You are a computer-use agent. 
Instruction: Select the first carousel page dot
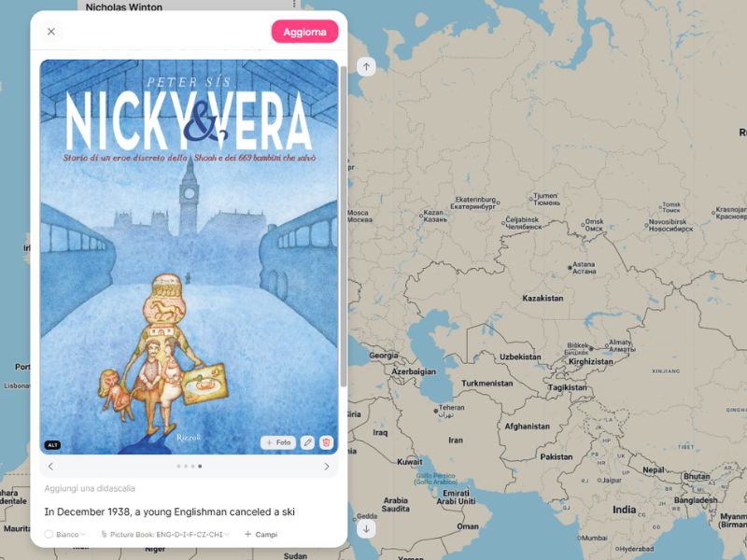coord(178,466)
